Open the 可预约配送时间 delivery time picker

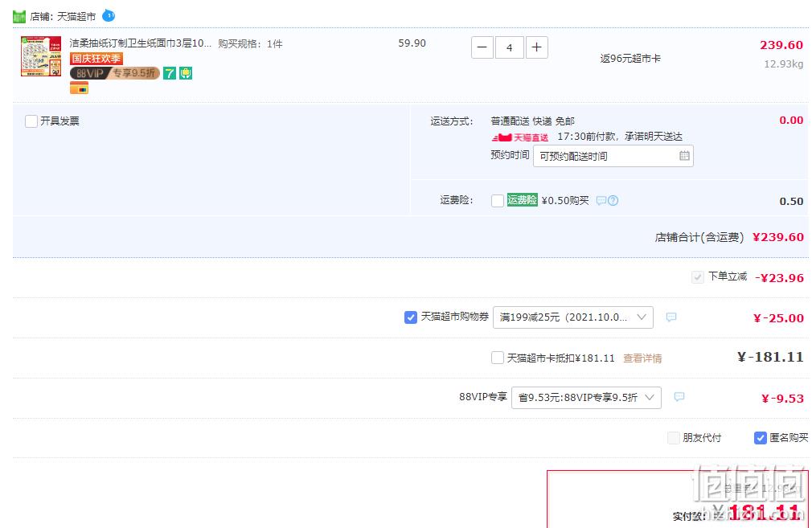613,156
